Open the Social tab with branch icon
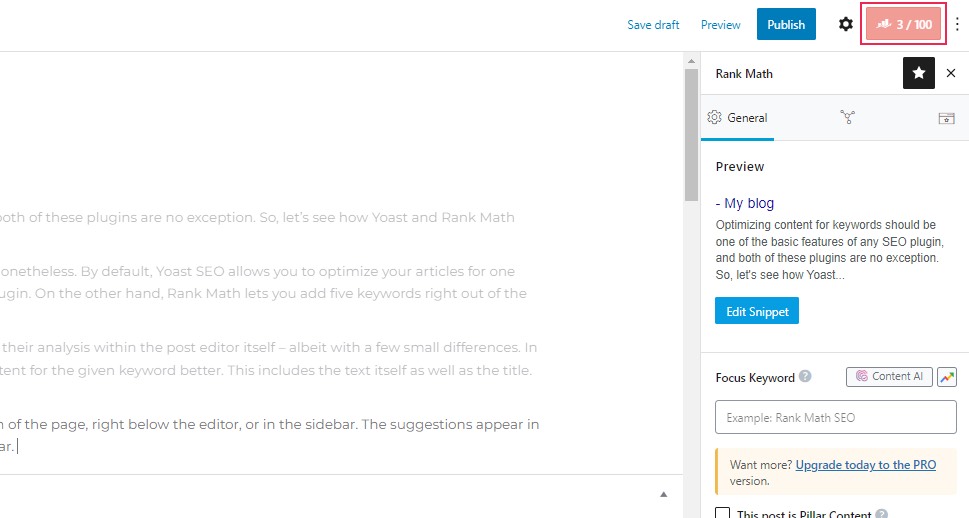This screenshot has width=969, height=518. (848, 117)
